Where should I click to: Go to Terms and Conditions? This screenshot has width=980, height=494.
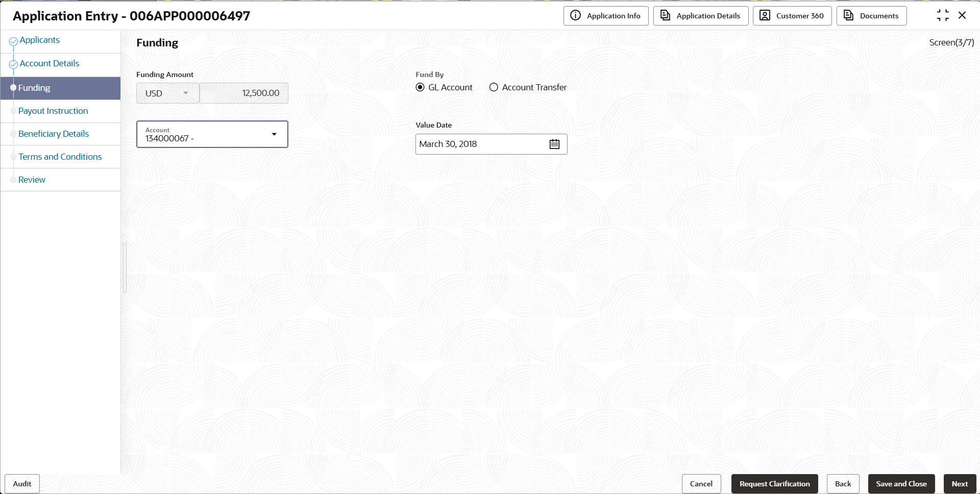click(60, 157)
